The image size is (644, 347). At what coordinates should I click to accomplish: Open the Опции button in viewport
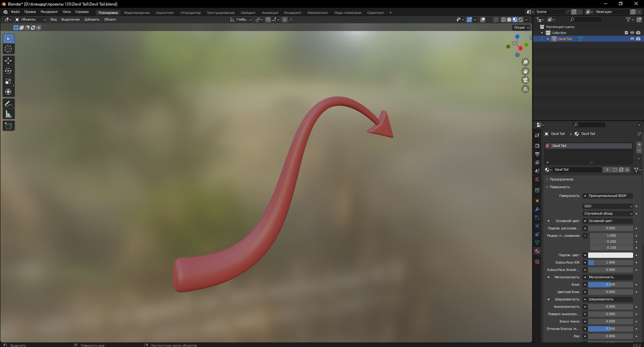(521, 27)
